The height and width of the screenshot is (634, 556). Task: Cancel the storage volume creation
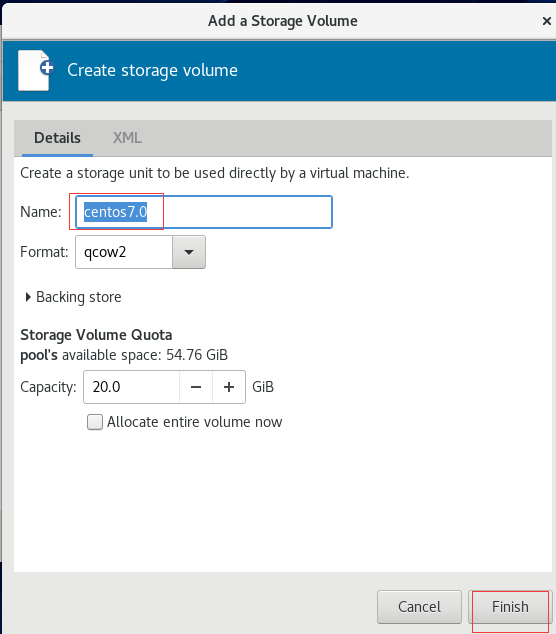(419, 607)
